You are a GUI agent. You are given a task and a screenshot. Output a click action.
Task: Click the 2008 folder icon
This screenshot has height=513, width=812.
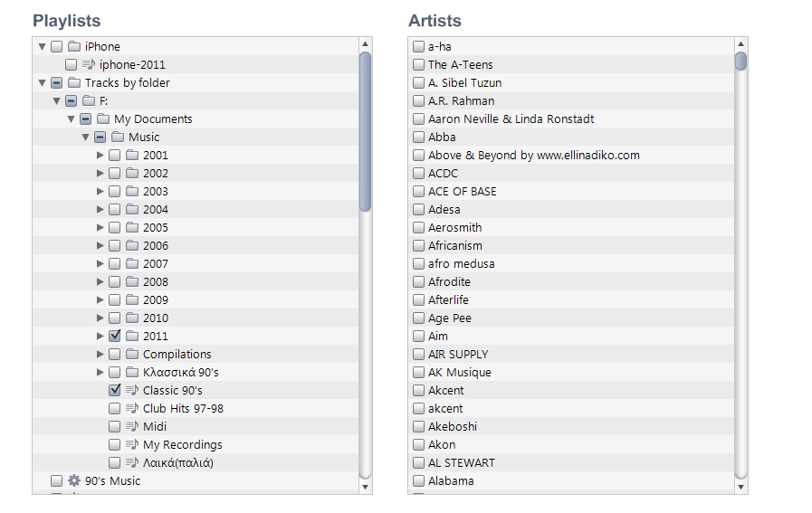click(x=132, y=282)
